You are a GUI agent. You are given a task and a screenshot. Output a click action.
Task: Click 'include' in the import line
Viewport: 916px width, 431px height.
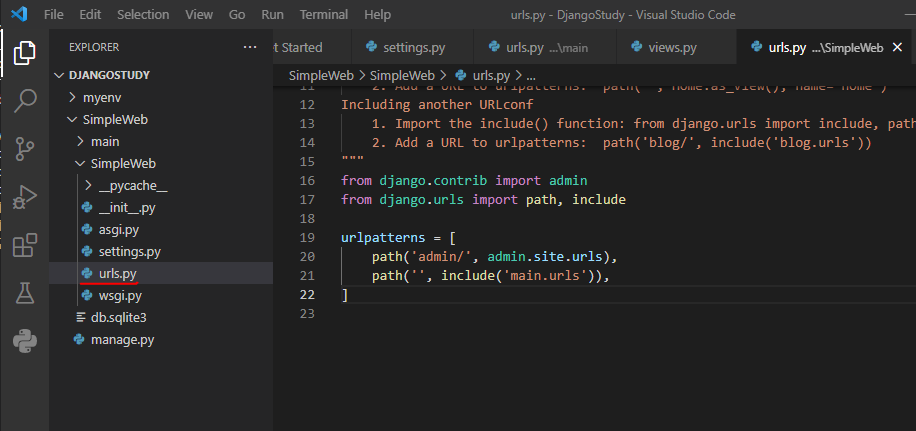(599, 200)
